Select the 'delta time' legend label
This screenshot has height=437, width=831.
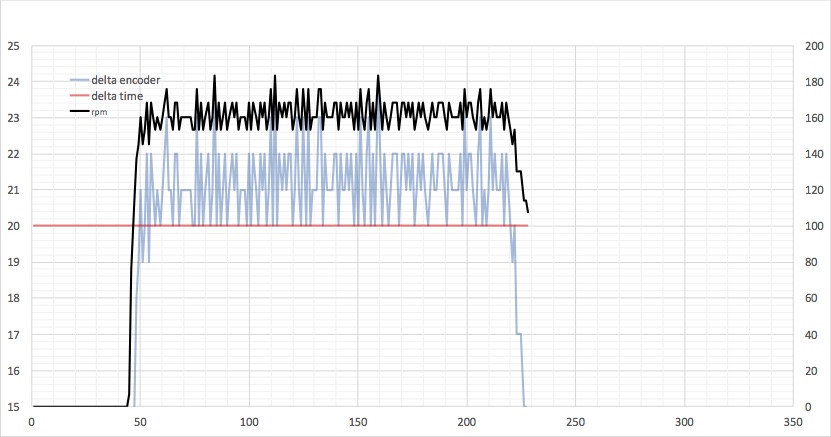pos(117,96)
